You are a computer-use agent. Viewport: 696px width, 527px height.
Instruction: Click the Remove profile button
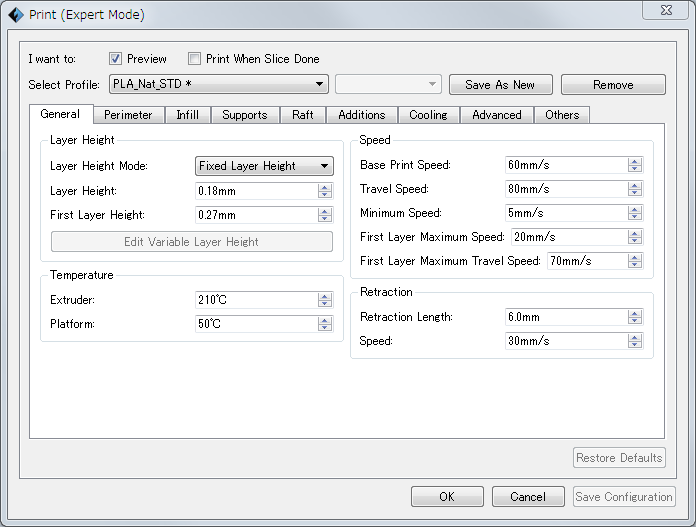tap(613, 84)
